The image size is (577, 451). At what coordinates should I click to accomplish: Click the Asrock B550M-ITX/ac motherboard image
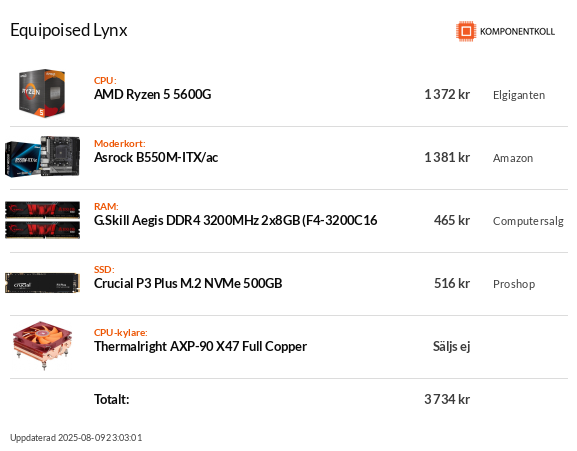point(42,156)
